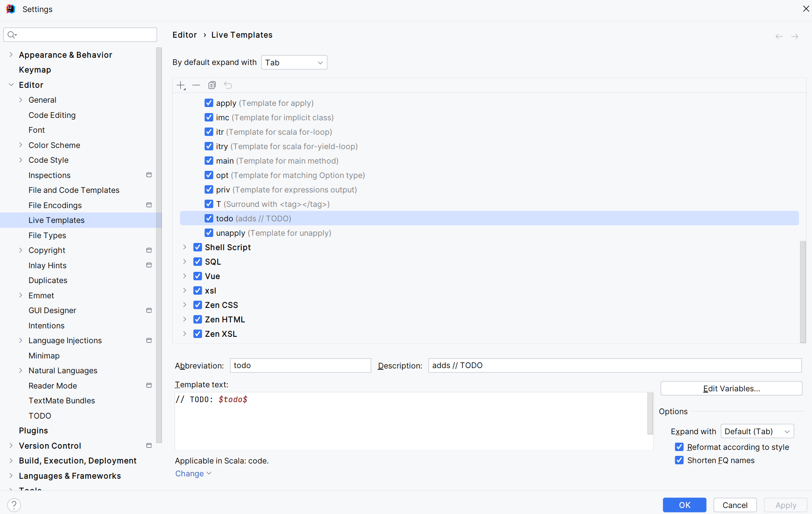Select Live Templates settings section
The height and width of the screenshot is (514, 812).
tap(56, 219)
